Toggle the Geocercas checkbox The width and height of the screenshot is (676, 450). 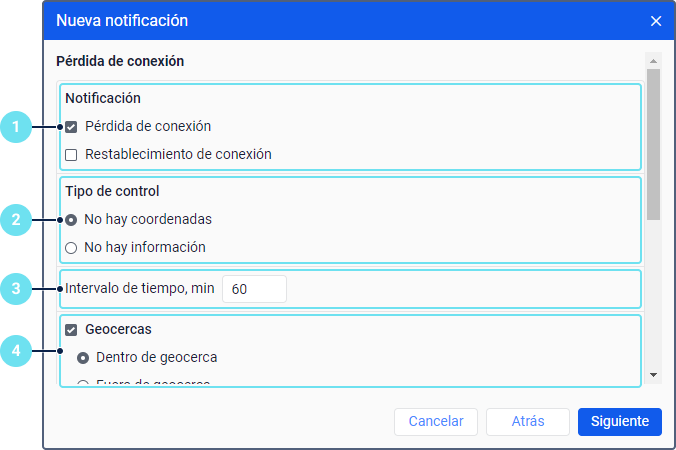point(71,329)
